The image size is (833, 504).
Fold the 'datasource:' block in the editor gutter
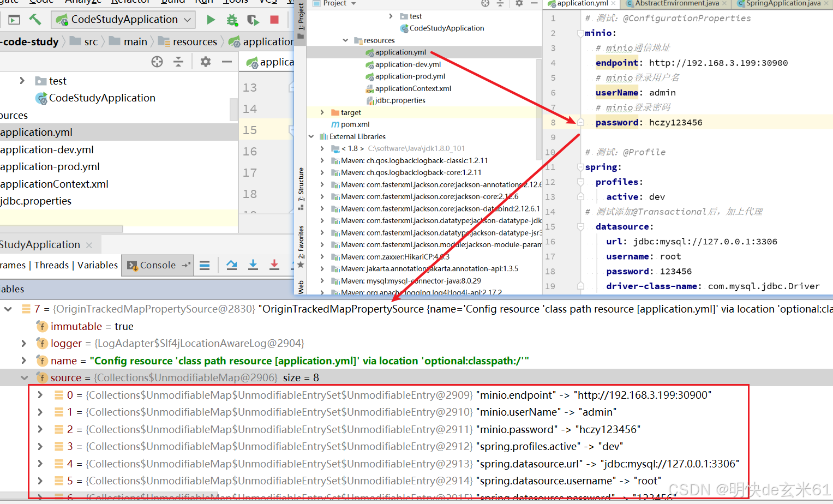pos(580,227)
